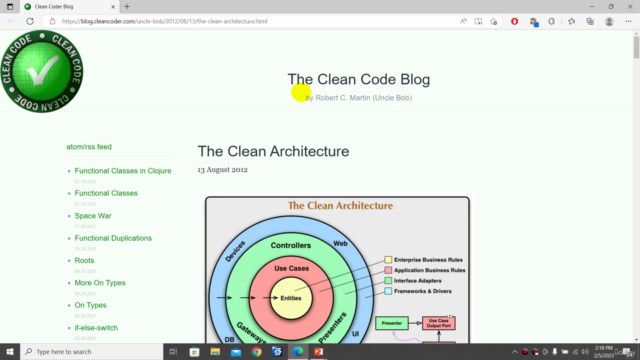Open the More On Types post link
The height and width of the screenshot is (360, 640).
[100, 283]
